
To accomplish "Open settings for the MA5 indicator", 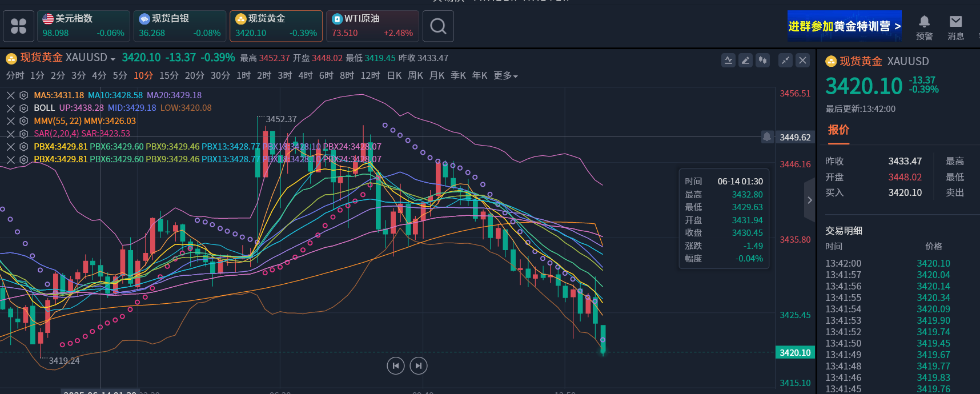I will tap(23, 95).
